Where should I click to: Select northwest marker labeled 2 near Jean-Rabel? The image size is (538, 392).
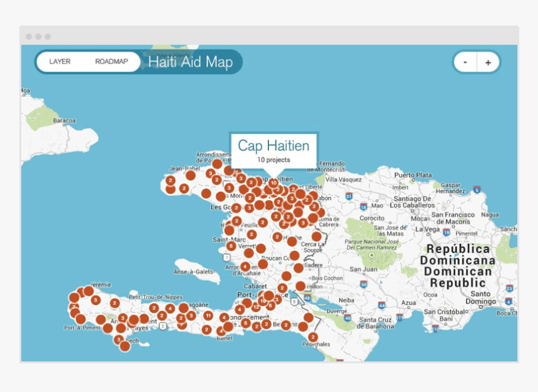pos(171,181)
